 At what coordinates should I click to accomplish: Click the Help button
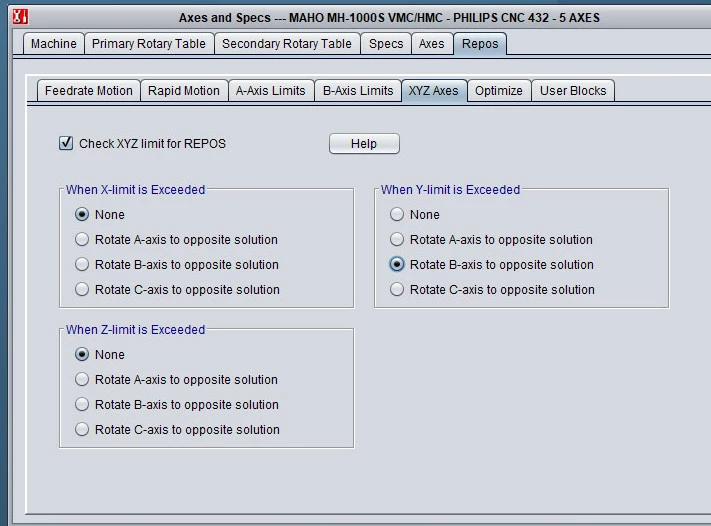point(364,144)
